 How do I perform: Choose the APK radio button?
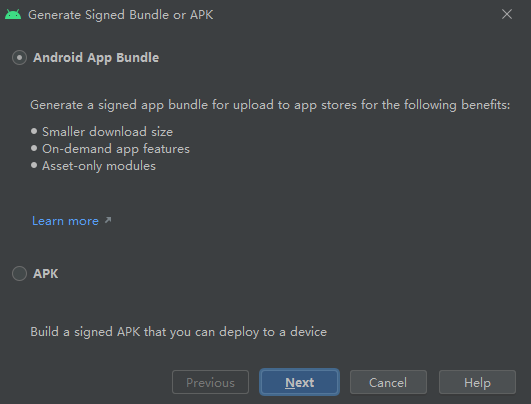pyautogui.click(x=19, y=274)
